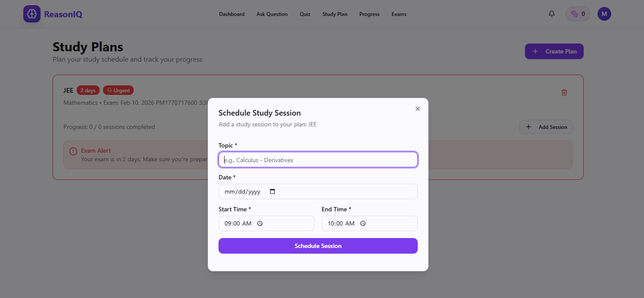Navigate to the Quiz section

point(305,14)
